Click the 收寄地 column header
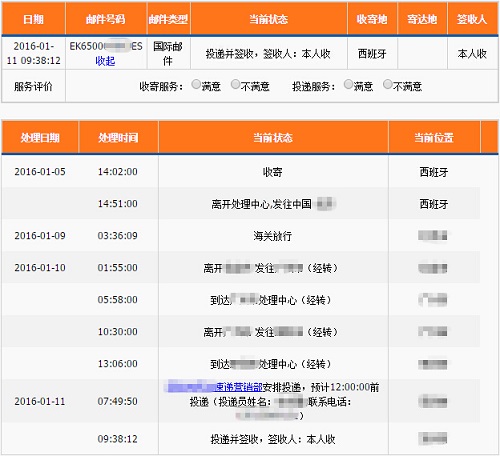The width and height of the screenshot is (500, 456). click(372, 19)
